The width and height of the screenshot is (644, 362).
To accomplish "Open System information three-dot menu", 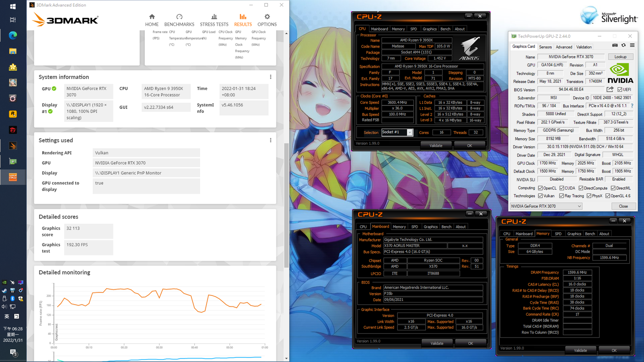I will (271, 77).
